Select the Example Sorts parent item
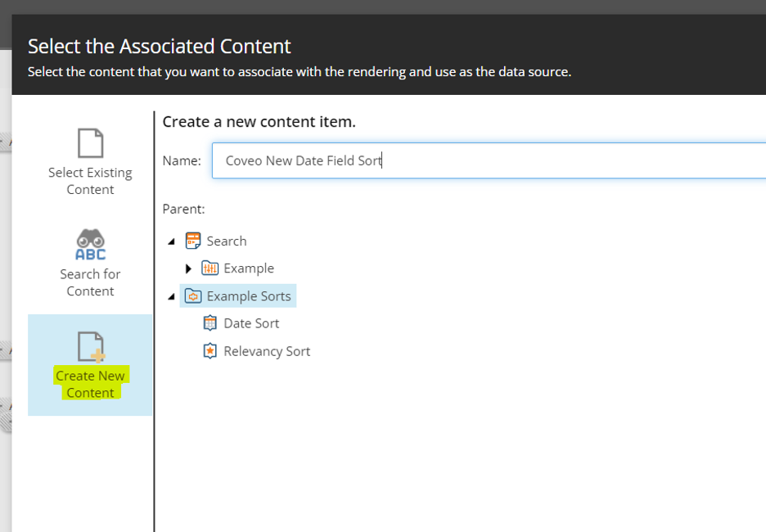766x532 pixels. pos(246,295)
